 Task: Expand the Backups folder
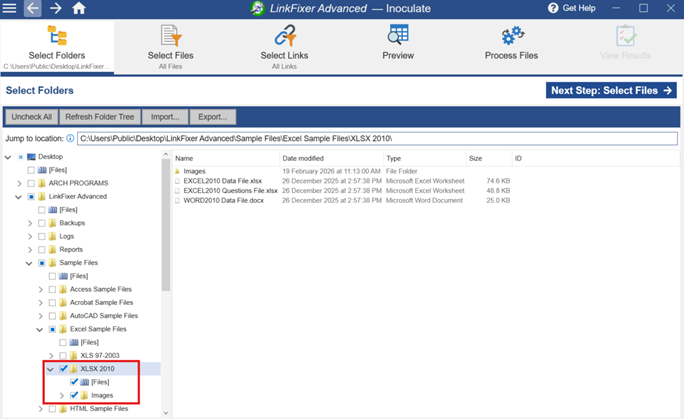30,223
